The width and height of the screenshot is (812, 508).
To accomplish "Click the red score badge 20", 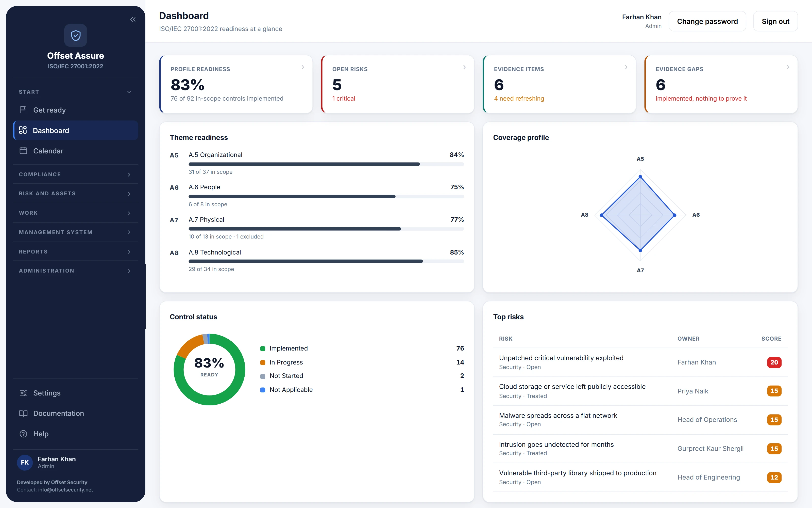I will [774, 362].
